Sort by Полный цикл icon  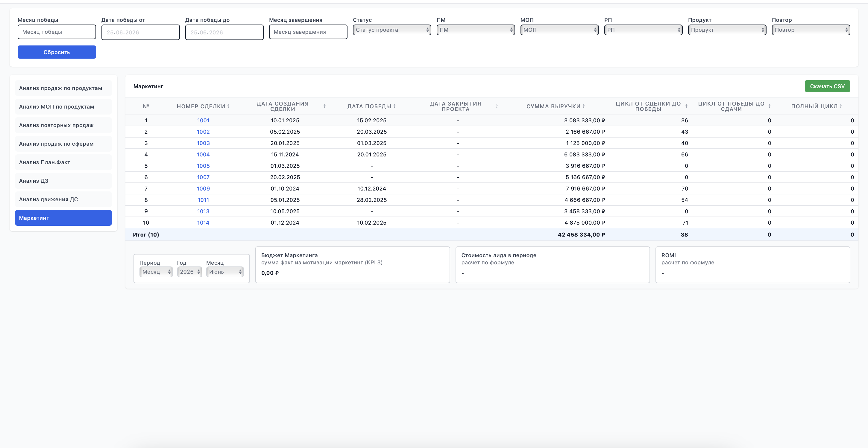coord(841,106)
